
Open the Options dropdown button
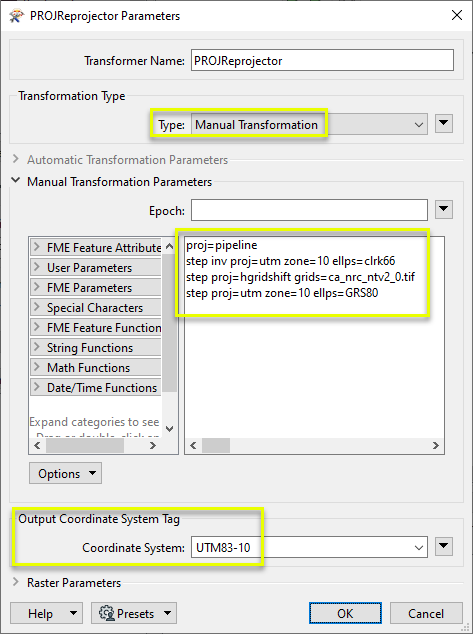(x=65, y=473)
